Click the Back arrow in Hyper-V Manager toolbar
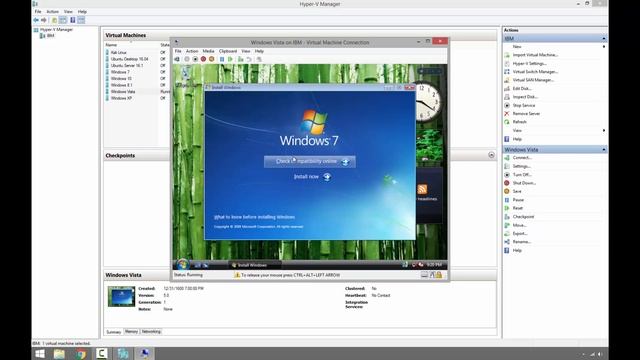 point(36,20)
